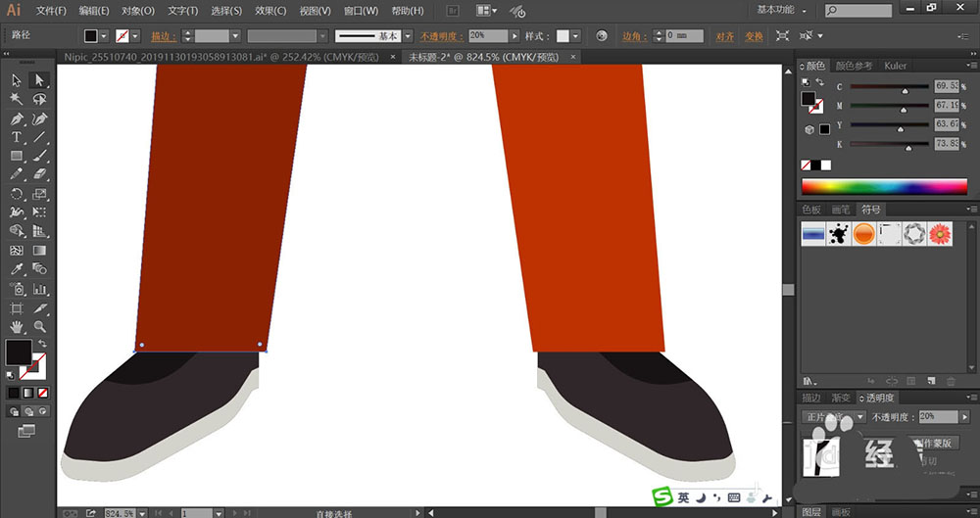Select the Magic Wand tool
The width and height of the screenshot is (980, 518).
click(17, 99)
